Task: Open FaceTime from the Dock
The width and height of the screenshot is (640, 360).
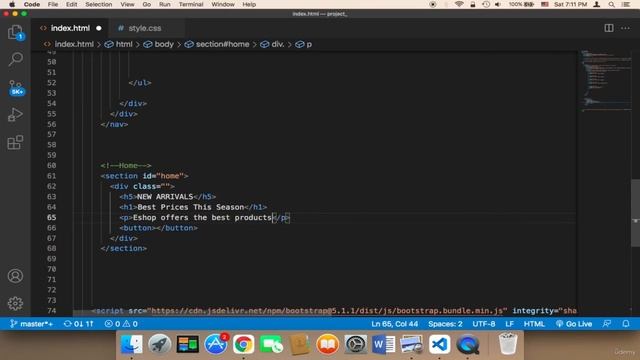Action: coord(271,345)
